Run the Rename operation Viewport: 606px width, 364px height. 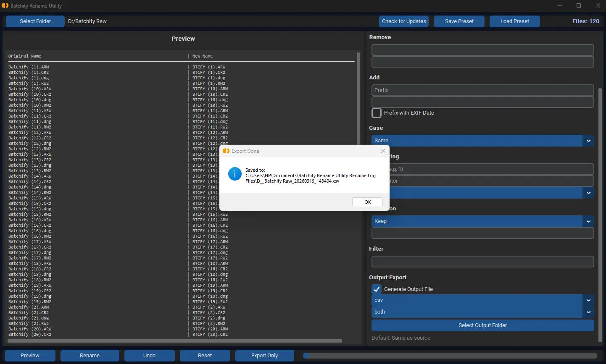click(x=90, y=355)
